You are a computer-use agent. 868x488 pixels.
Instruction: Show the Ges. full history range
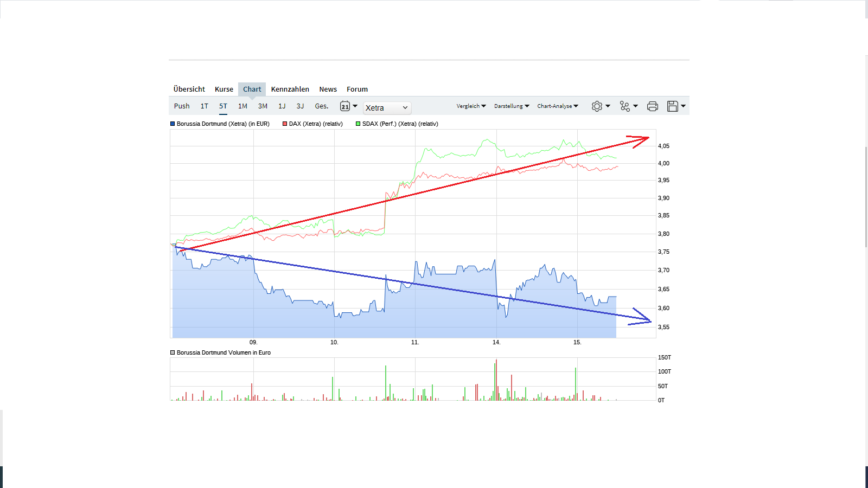tap(322, 106)
